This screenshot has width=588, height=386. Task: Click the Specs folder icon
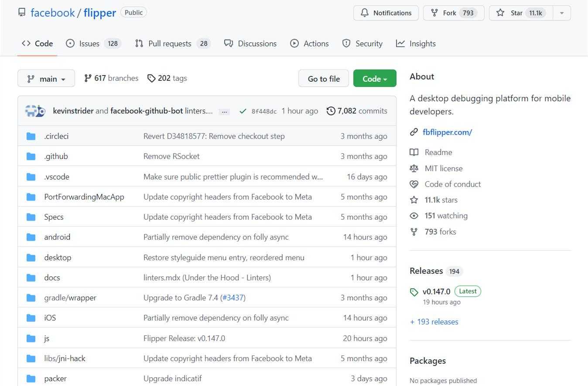(31, 217)
